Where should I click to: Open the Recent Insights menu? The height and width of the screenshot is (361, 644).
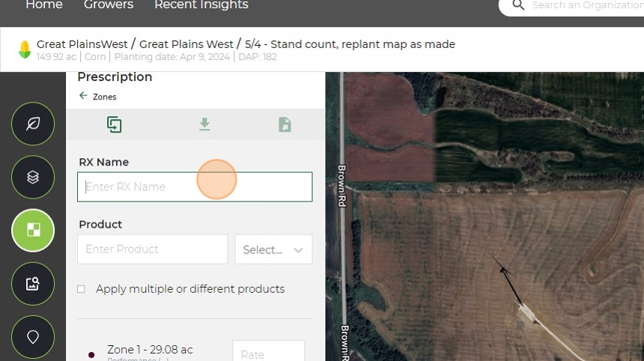[x=201, y=5]
